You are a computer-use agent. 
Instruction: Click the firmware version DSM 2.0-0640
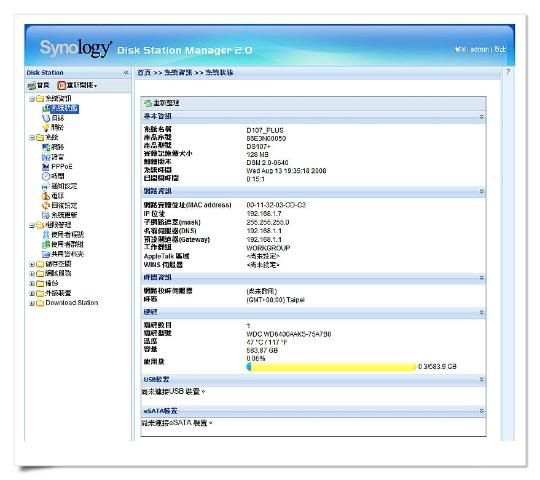pyautogui.click(x=267, y=163)
